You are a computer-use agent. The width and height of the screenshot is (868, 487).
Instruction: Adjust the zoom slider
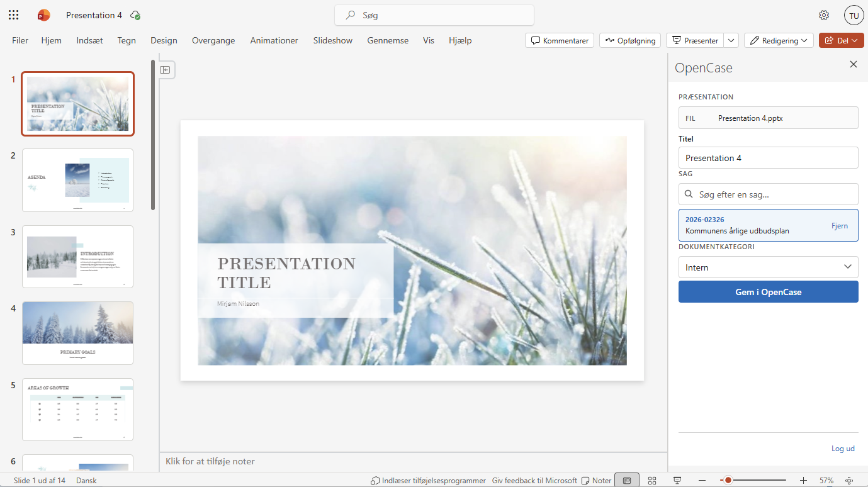[753, 480]
